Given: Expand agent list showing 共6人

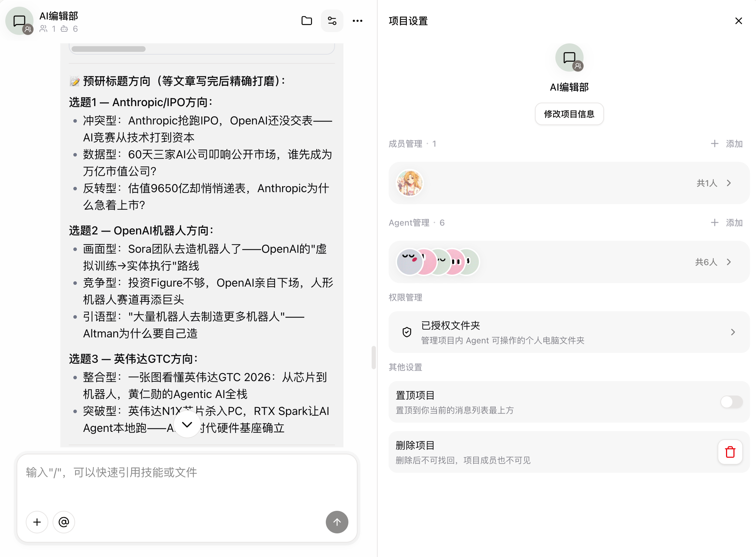Looking at the screenshot, I should [x=713, y=262].
